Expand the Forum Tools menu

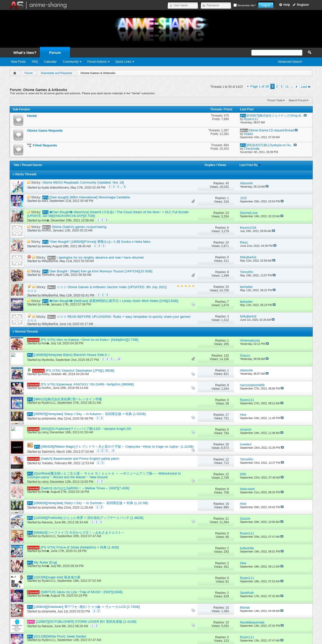(276, 100)
